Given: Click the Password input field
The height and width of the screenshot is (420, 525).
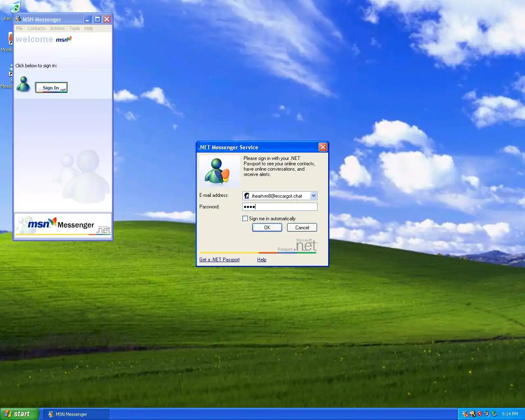Looking at the screenshot, I should (x=280, y=207).
